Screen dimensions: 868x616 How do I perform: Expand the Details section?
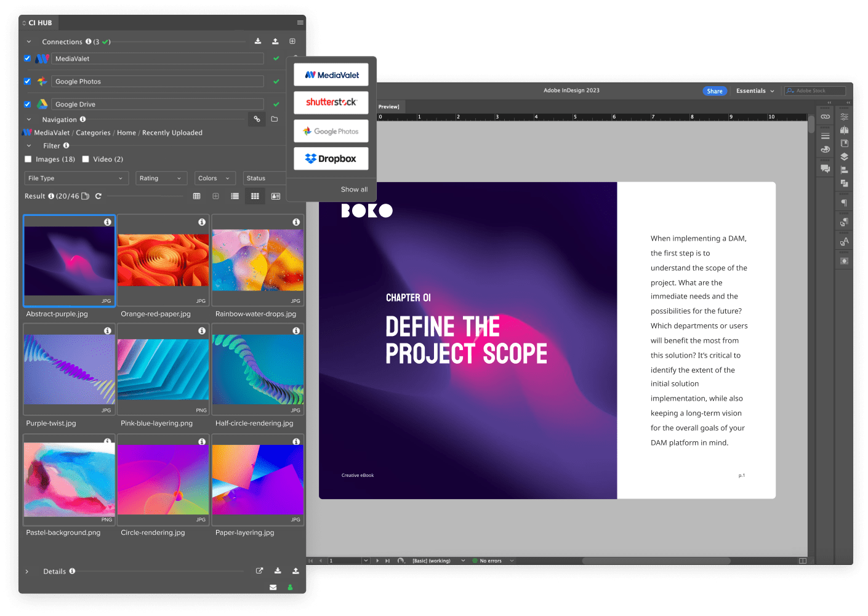pos(27,572)
